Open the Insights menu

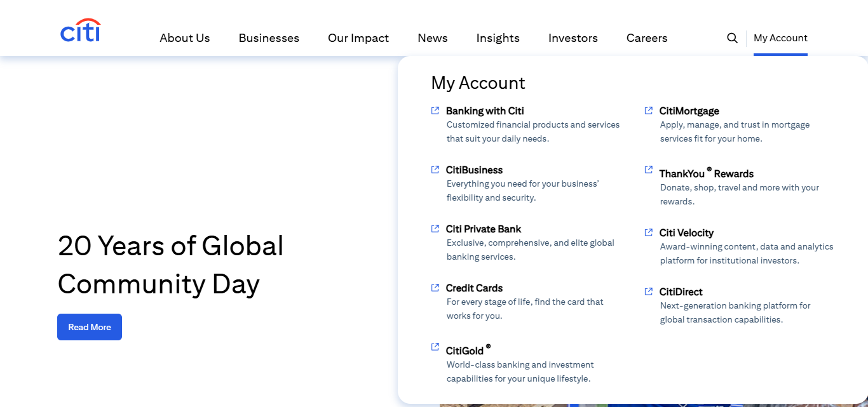(x=498, y=38)
